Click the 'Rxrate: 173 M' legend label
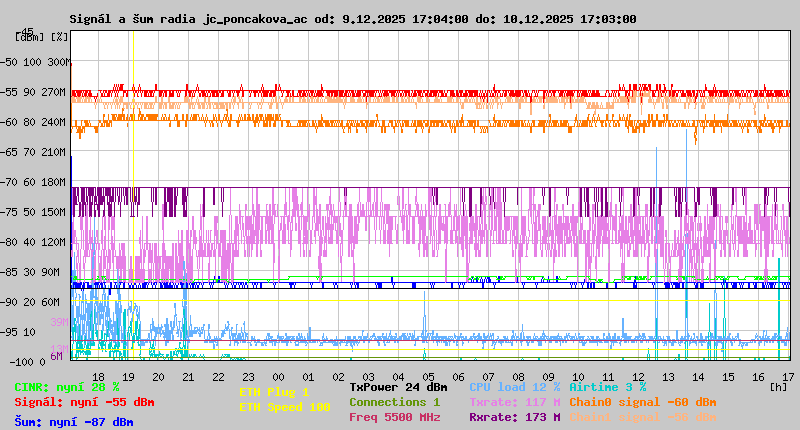The width and height of the screenshot is (800, 430). [x=515, y=417]
